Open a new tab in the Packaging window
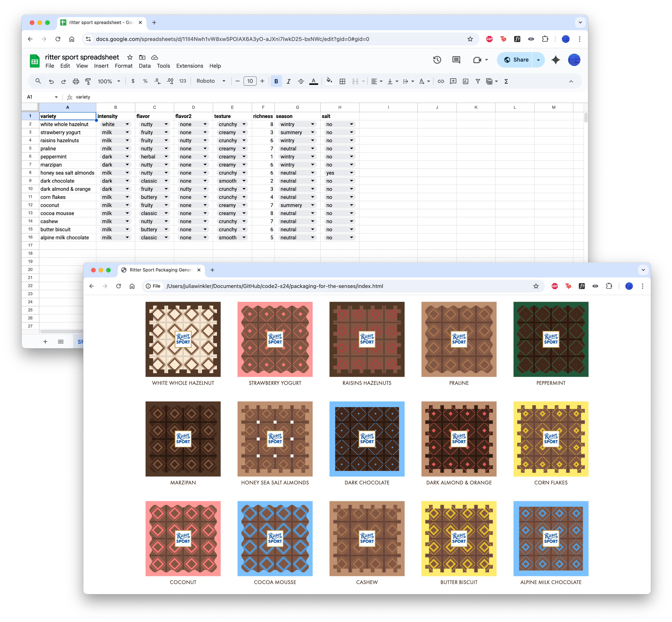This screenshot has height=622, width=672. (212, 270)
